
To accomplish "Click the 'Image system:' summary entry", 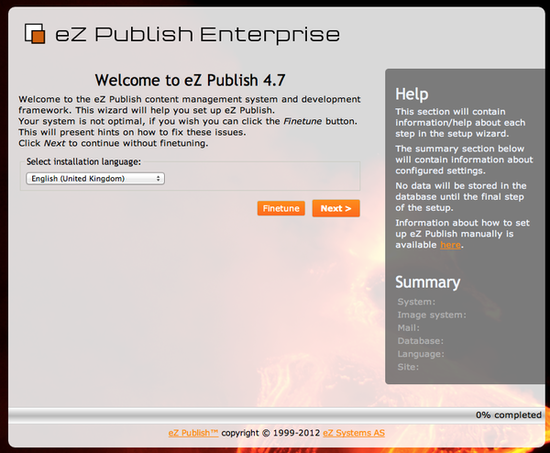I will tap(432, 315).
